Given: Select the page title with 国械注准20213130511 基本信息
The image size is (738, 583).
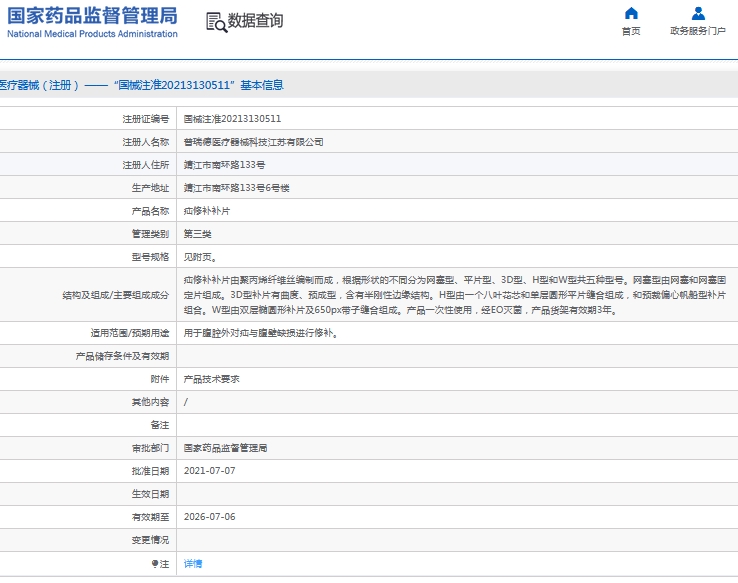Looking at the screenshot, I should click(x=141, y=85).
